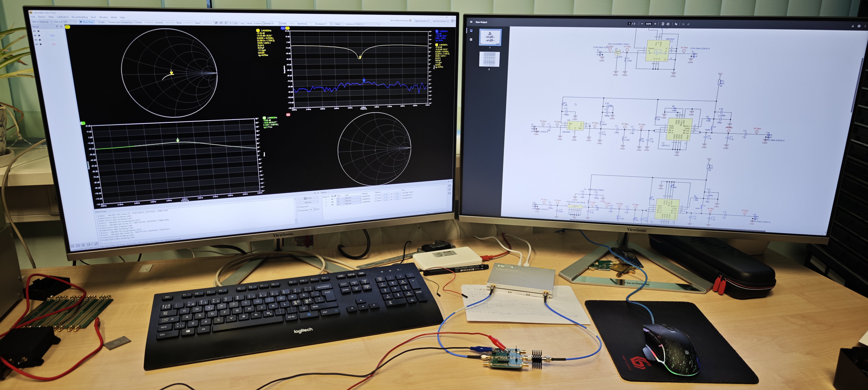
Task: Open marker 1 Type Manual dropdown
Action: (x=353, y=198)
